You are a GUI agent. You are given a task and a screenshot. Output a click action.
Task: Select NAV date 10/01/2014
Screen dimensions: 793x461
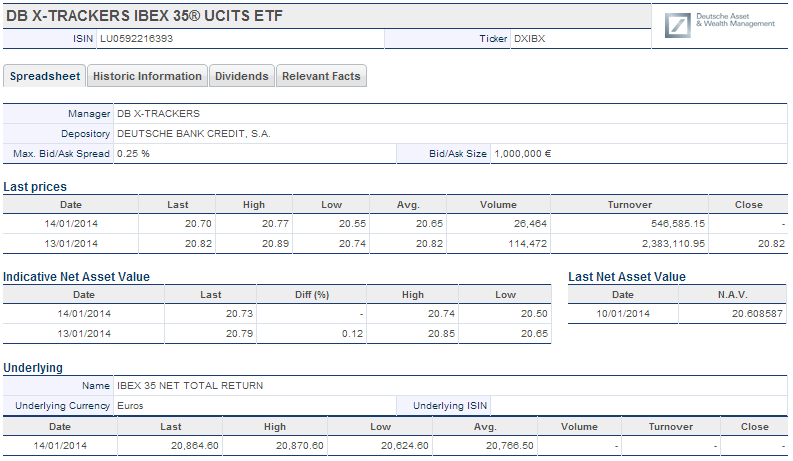[623, 313]
